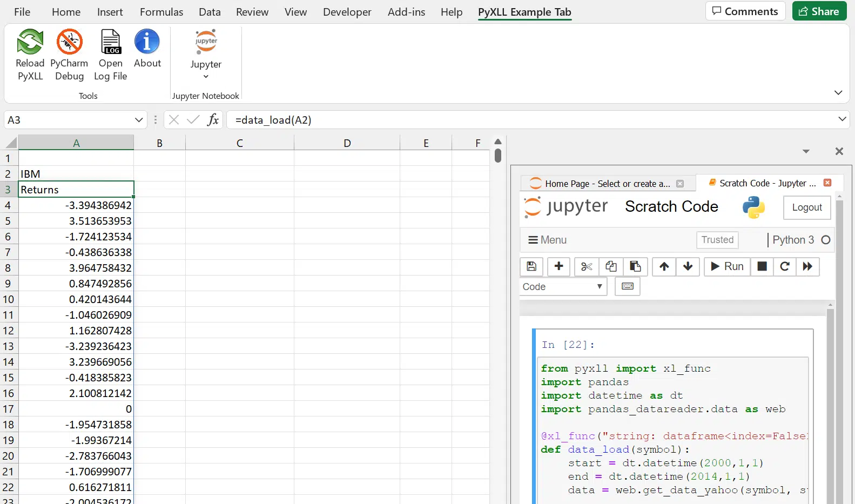Click the Share button

pos(819,11)
